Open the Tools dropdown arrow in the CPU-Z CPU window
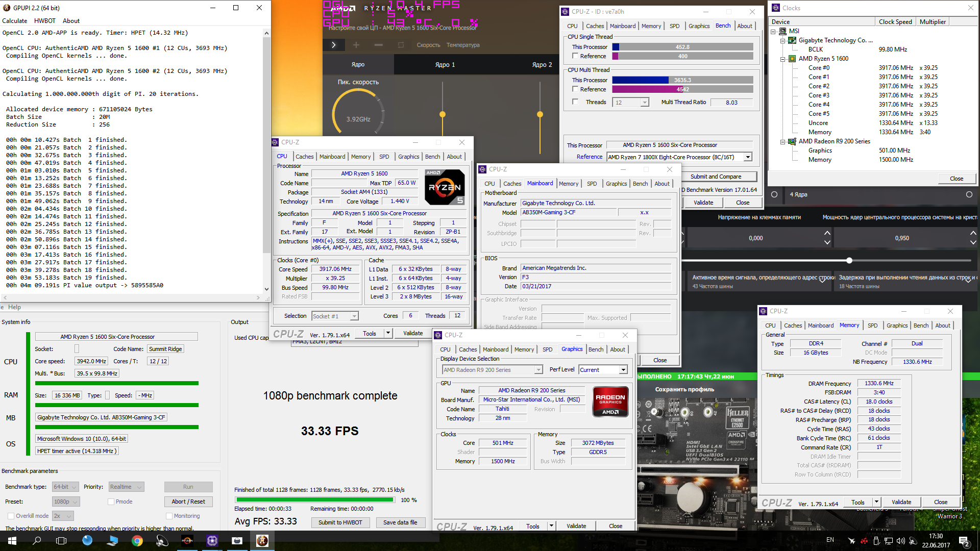The image size is (980, 551). 388,333
